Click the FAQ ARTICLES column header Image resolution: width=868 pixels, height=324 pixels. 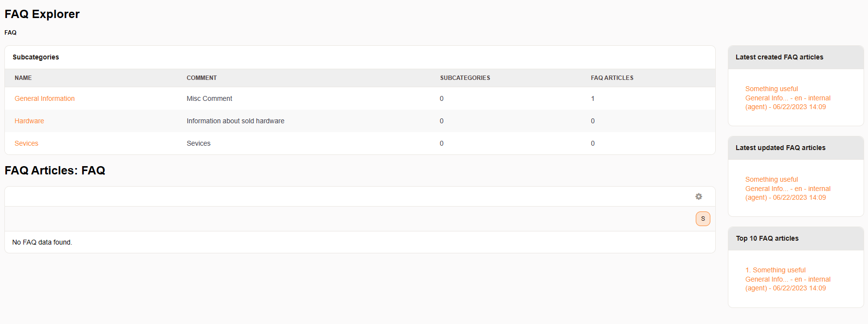click(612, 78)
